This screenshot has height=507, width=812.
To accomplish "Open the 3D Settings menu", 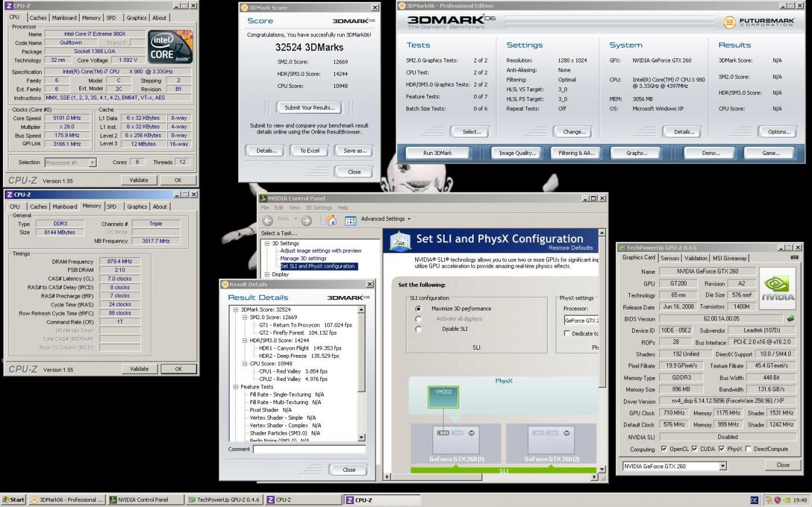I will (319, 208).
